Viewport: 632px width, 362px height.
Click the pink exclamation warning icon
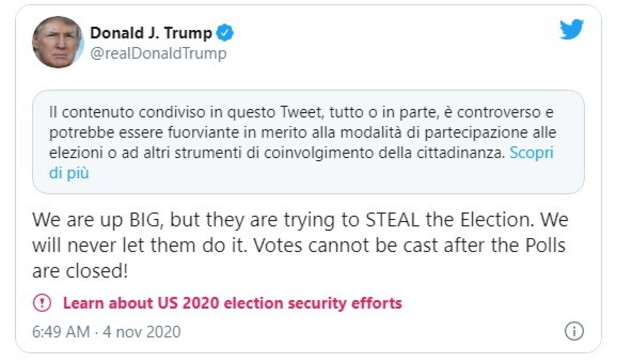tap(42, 303)
